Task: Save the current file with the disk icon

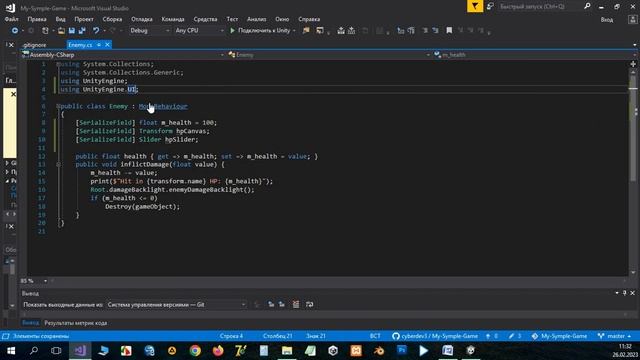Action: 72,31
